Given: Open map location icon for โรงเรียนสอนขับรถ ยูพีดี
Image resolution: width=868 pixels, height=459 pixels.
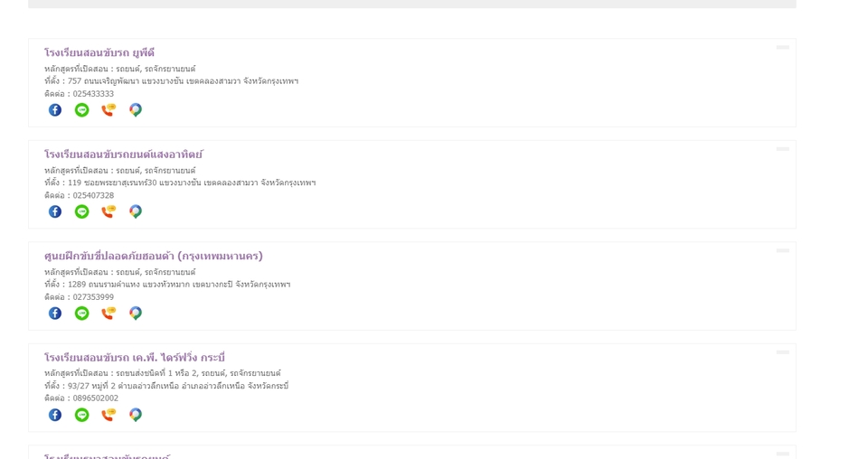Looking at the screenshot, I should [x=136, y=110].
